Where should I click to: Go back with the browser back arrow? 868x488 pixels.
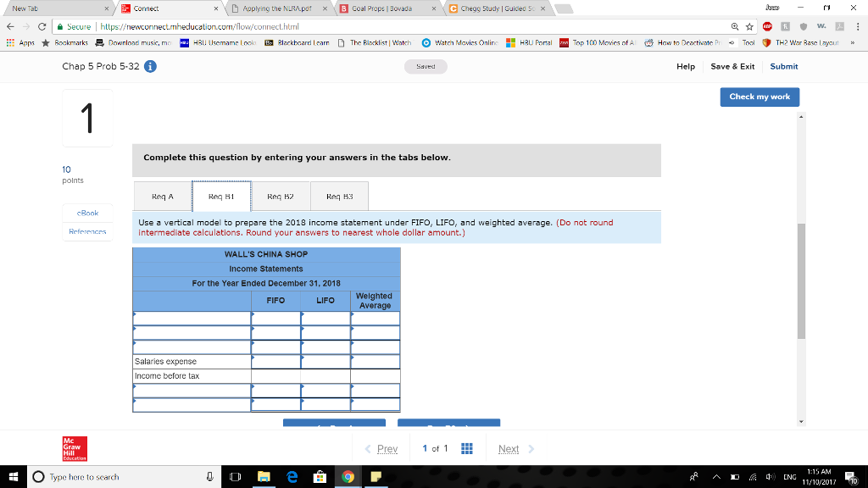[x=10, y=26]
